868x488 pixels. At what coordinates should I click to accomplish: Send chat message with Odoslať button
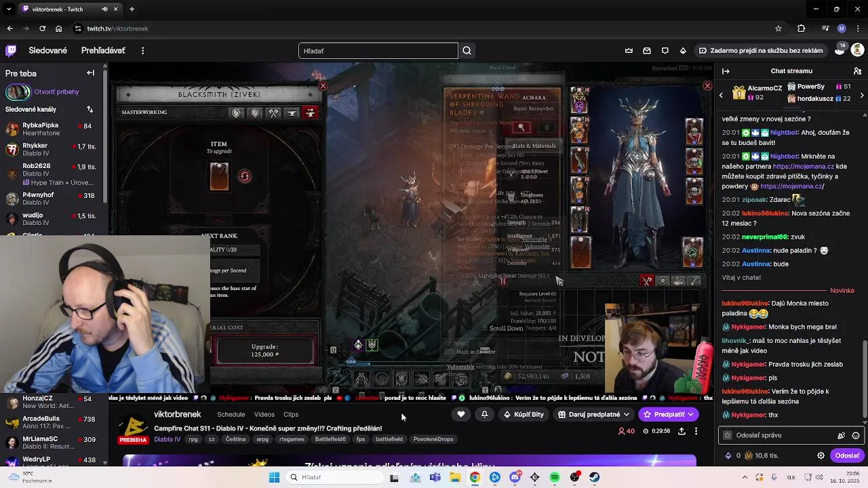click(847, 455)
